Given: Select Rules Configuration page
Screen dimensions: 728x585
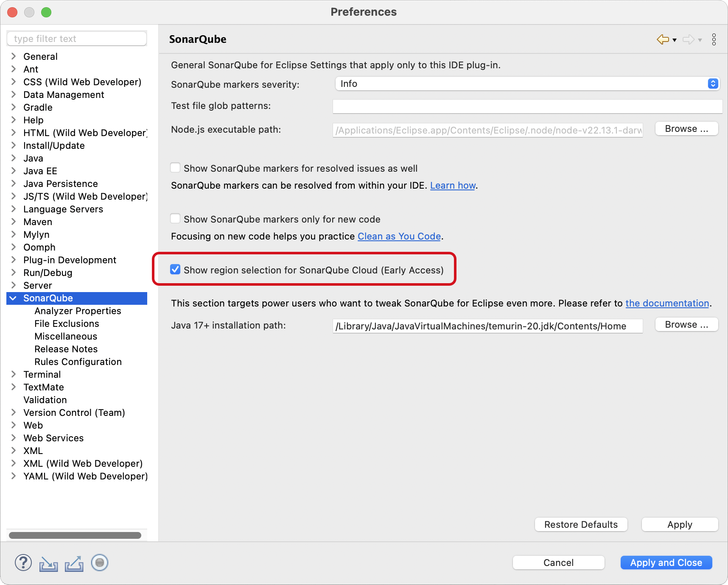Looking at the screenshot, I should [x=78, y=362].
